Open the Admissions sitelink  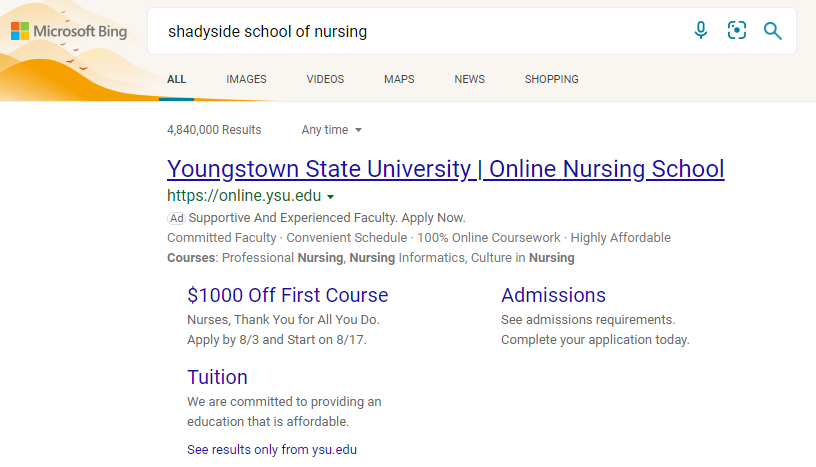(x=553, y=295)
